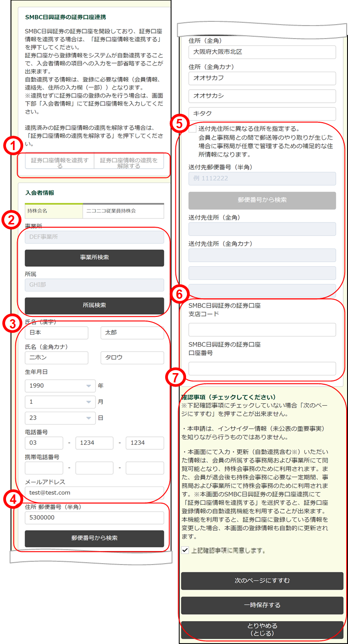Click the first 携帯電話番号 input box
This screenshot has height=644, width=348.
[x=44, y=468]
